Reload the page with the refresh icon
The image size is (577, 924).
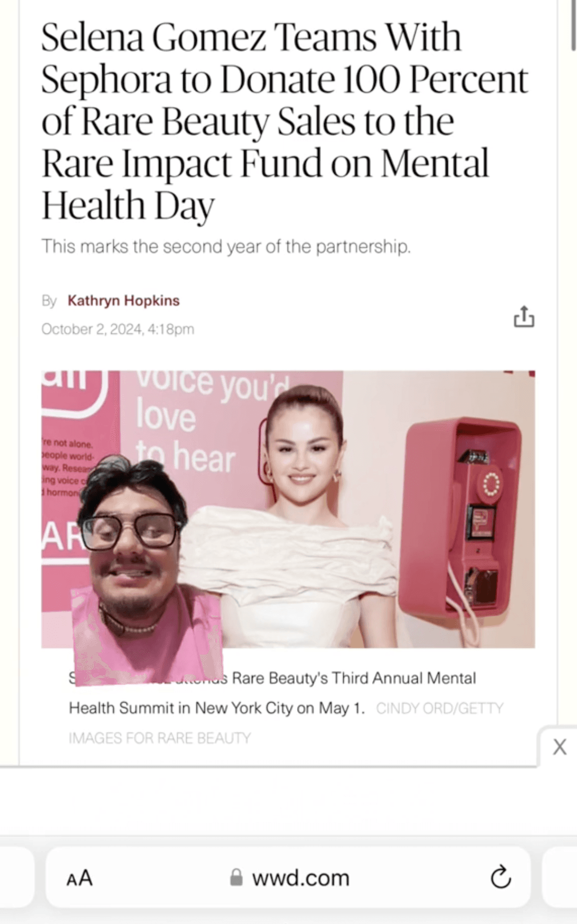point(501,877)
